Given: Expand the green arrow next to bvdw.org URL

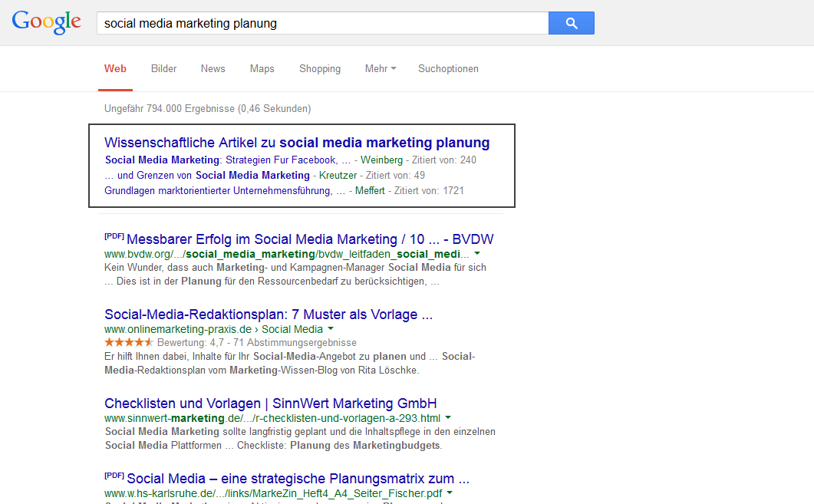Looking at the screenshot, I should [x=476, y=252].
